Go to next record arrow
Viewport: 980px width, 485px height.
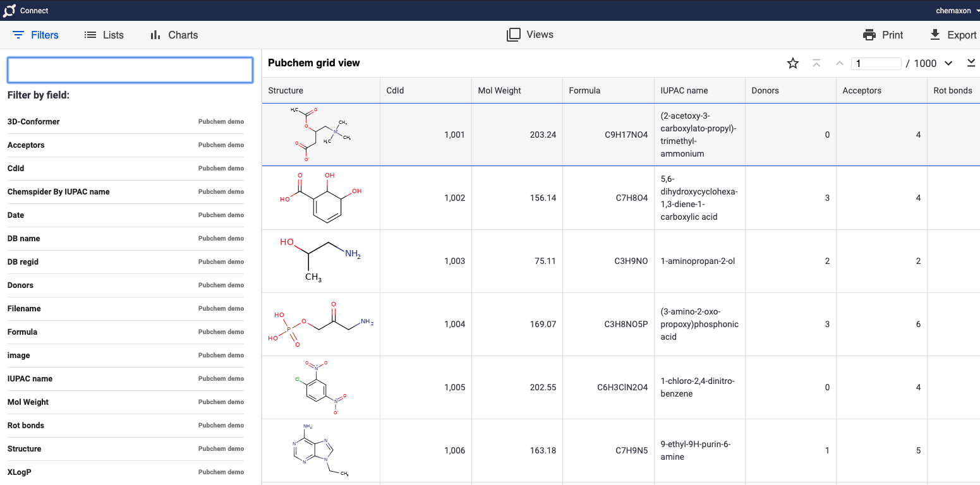pos(948,63)
